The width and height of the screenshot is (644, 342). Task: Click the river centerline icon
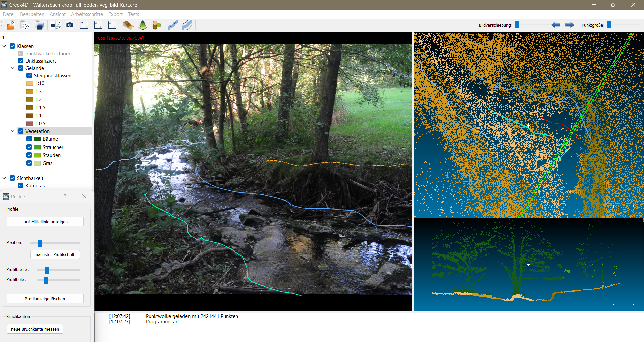click(173, 25)
